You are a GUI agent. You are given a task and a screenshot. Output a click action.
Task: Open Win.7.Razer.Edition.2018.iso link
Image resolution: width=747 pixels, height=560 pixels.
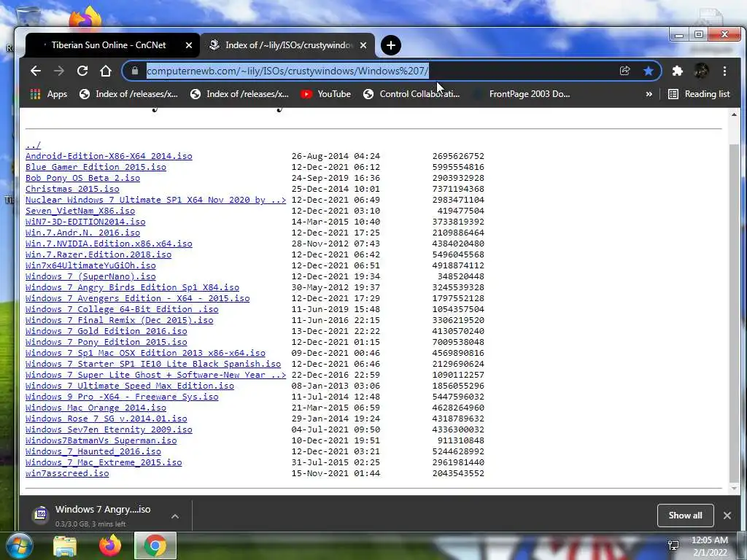click(x=98, y=254)
